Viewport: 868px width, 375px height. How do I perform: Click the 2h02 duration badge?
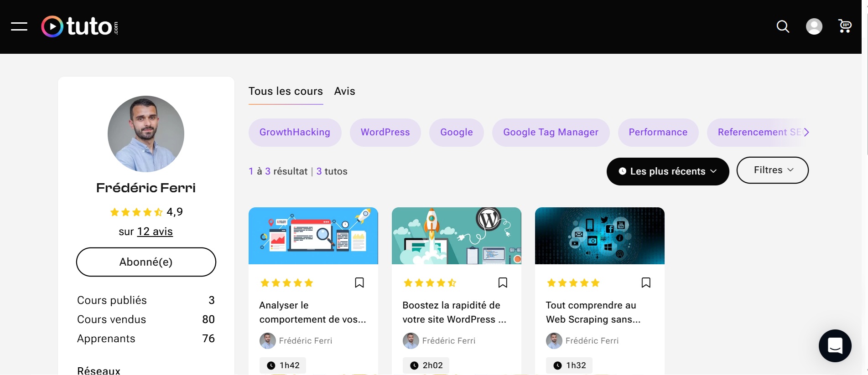[426, 365]
